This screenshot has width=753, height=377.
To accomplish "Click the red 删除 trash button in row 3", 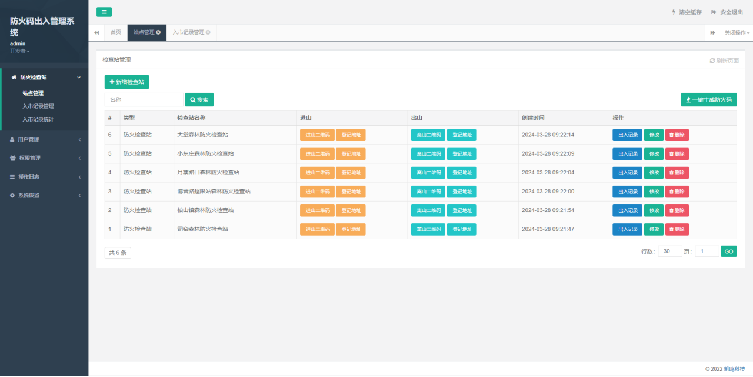I will (x=677, y=192).
